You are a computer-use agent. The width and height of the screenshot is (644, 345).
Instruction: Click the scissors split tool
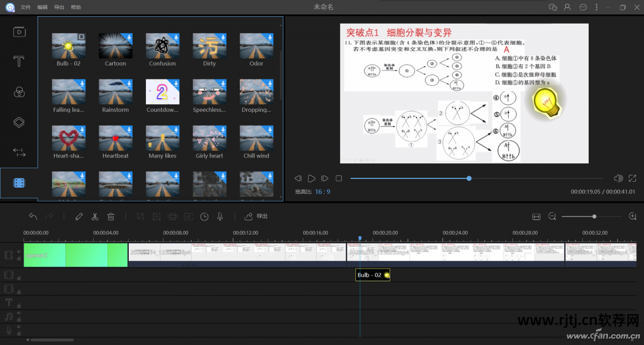tap(95, 217)
